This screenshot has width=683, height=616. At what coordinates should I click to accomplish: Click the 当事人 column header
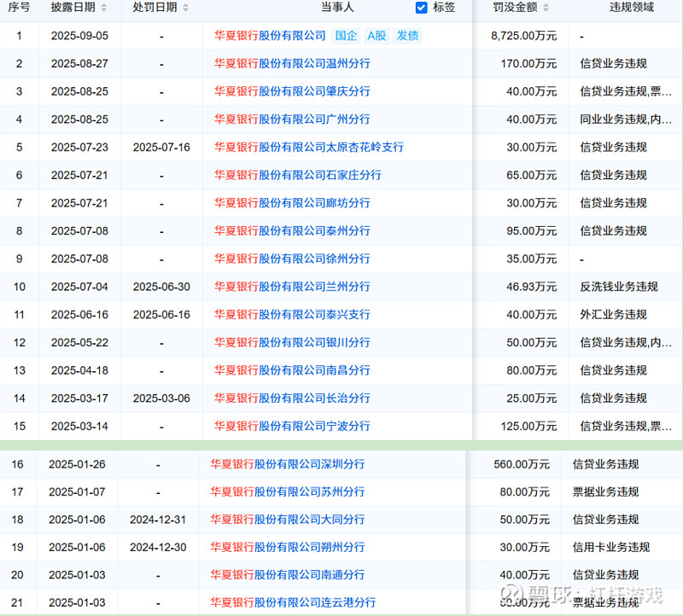[x=337, y=8]
